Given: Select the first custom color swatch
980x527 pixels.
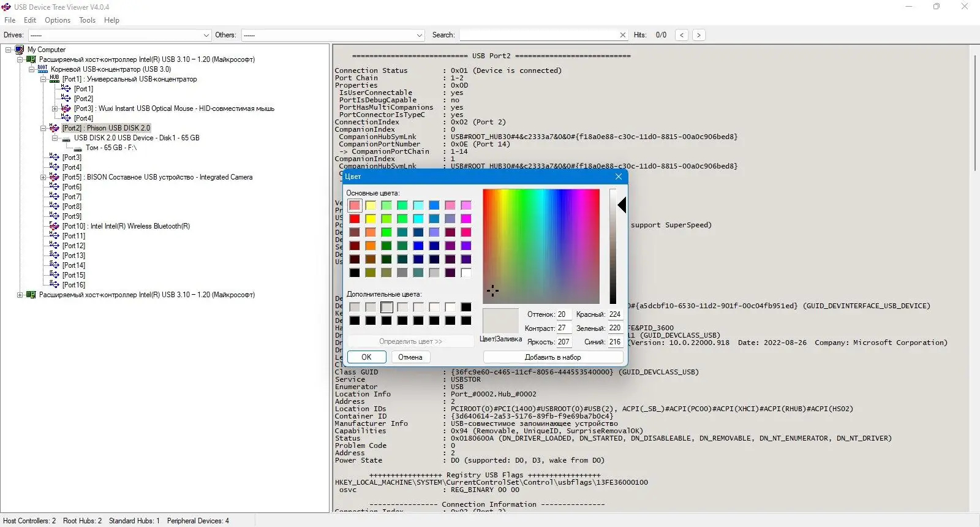Looking at the screenshot, I should click(355, 307).
